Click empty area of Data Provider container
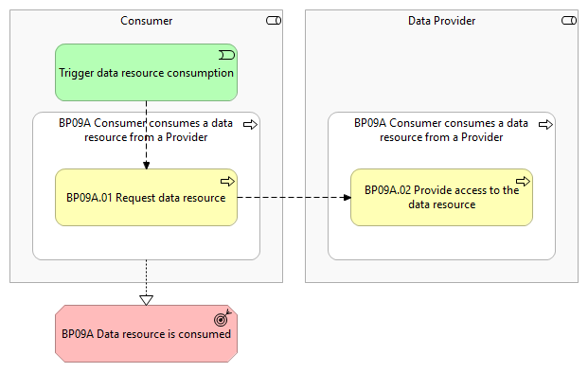 tap(442, 67)
